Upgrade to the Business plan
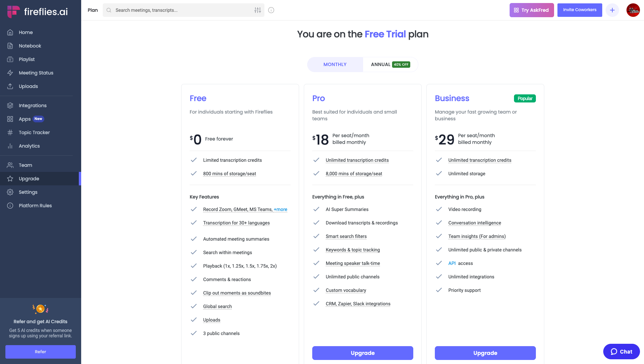Image resolution: width=644 pixels, height=364 pixels. pos(485,353)
